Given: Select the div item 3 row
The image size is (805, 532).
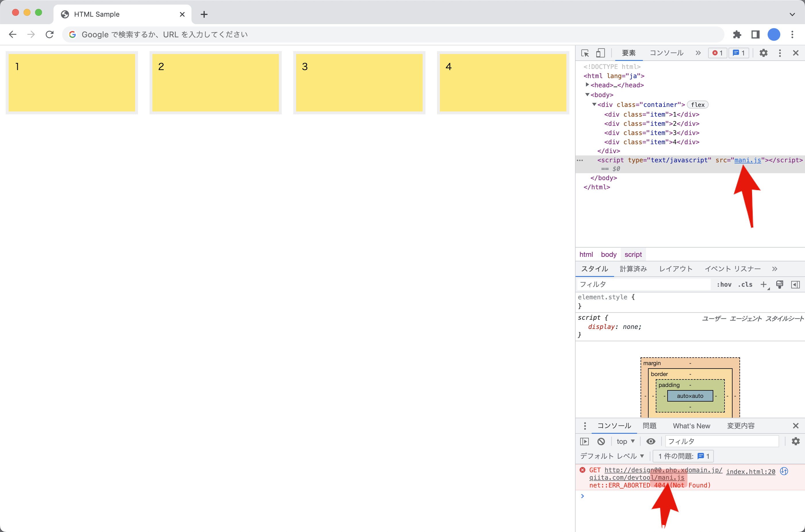Looking at the screenshot, I should pyautogui.click(x=651, y=133).
